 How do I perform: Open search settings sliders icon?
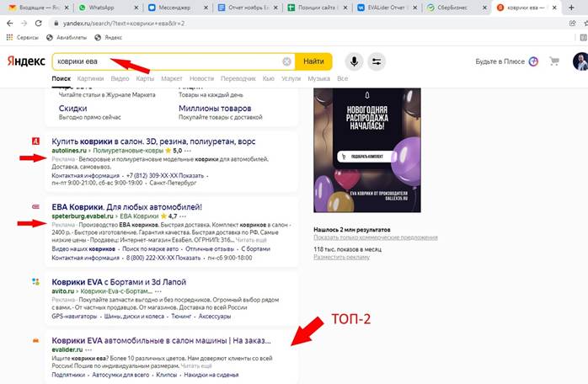377,61
